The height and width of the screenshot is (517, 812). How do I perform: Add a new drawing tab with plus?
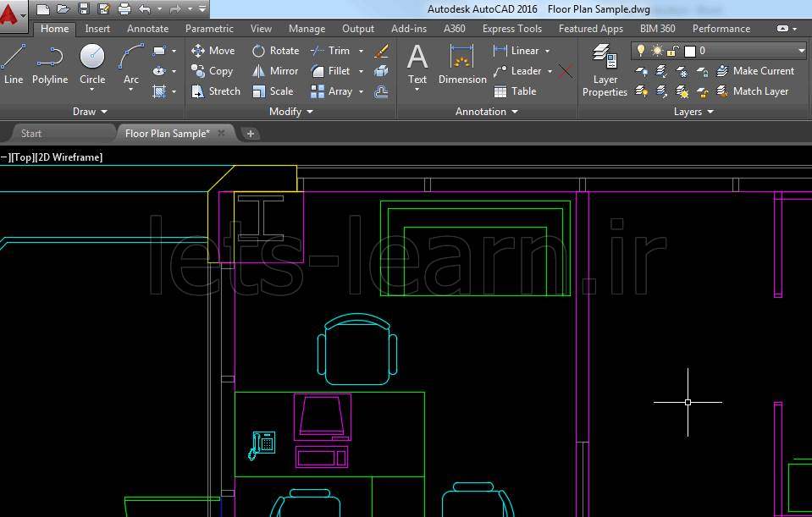point(250,134)
